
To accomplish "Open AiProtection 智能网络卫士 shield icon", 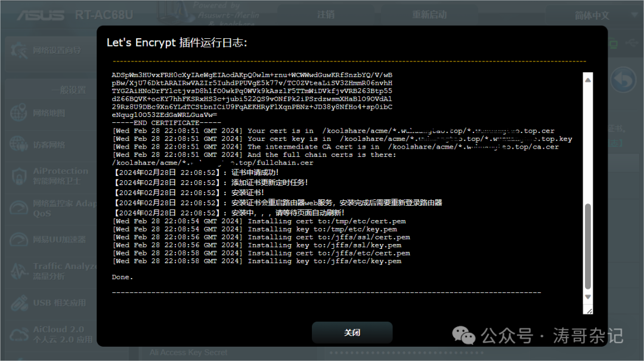I will (x=19, y=176).
